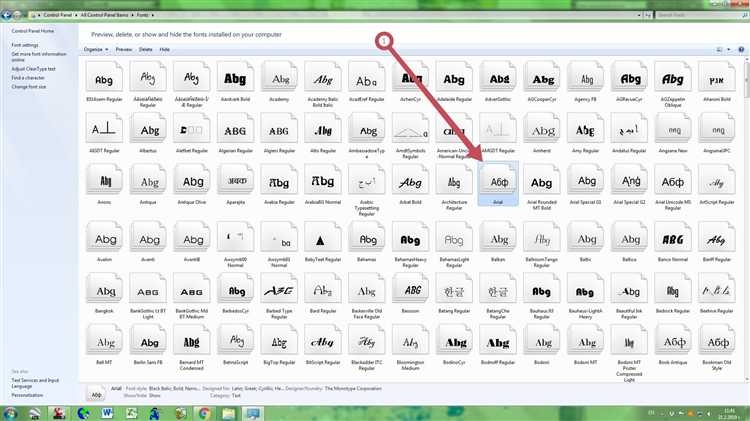Select the Book Antiqua font

(673, 343)
